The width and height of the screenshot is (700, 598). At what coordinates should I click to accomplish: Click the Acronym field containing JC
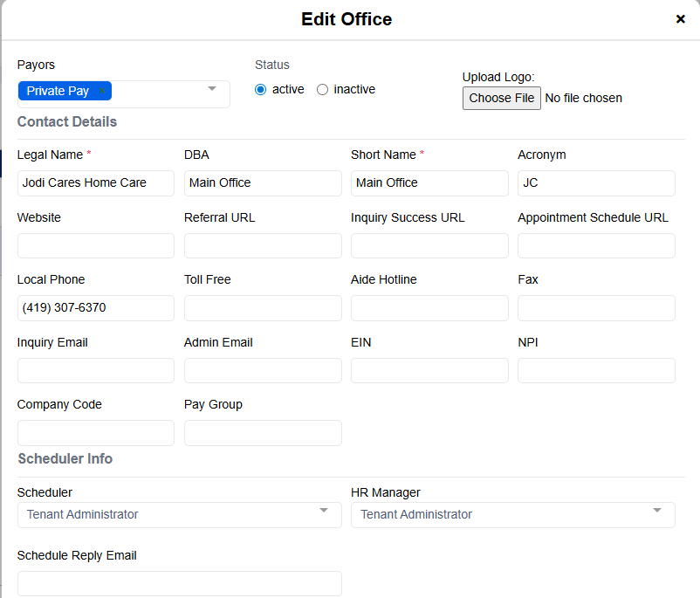click(x=596, y=183)
